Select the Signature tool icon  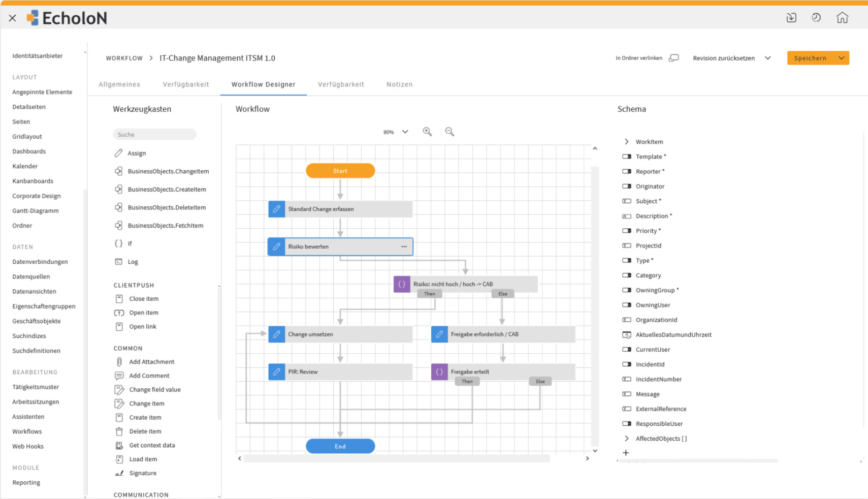(119, 473)
